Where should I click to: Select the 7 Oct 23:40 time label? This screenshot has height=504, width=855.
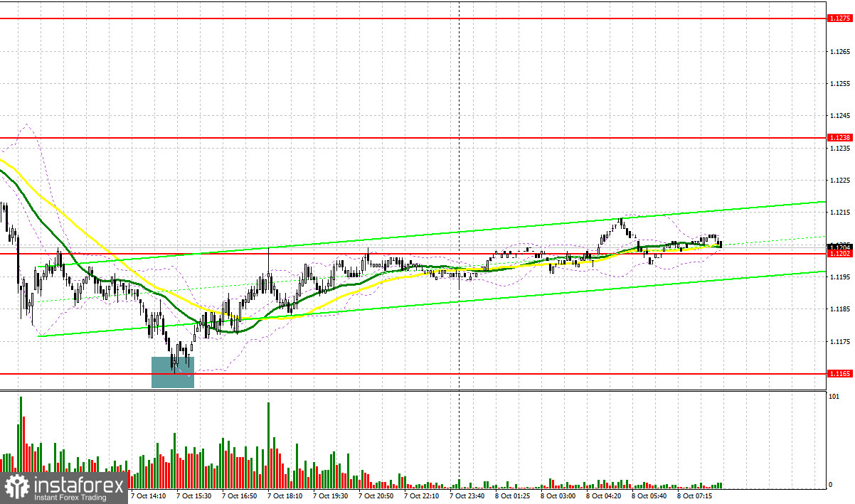(x=466, y=495)
